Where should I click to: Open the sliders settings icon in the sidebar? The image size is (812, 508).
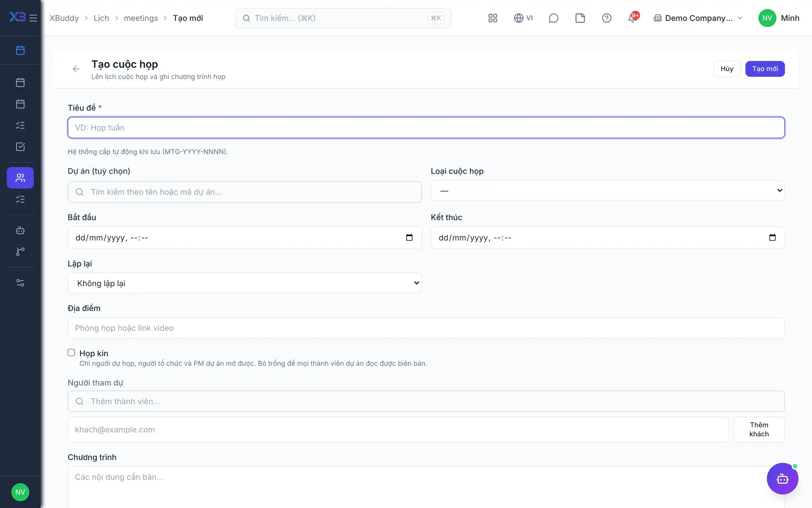pos(20,283)
